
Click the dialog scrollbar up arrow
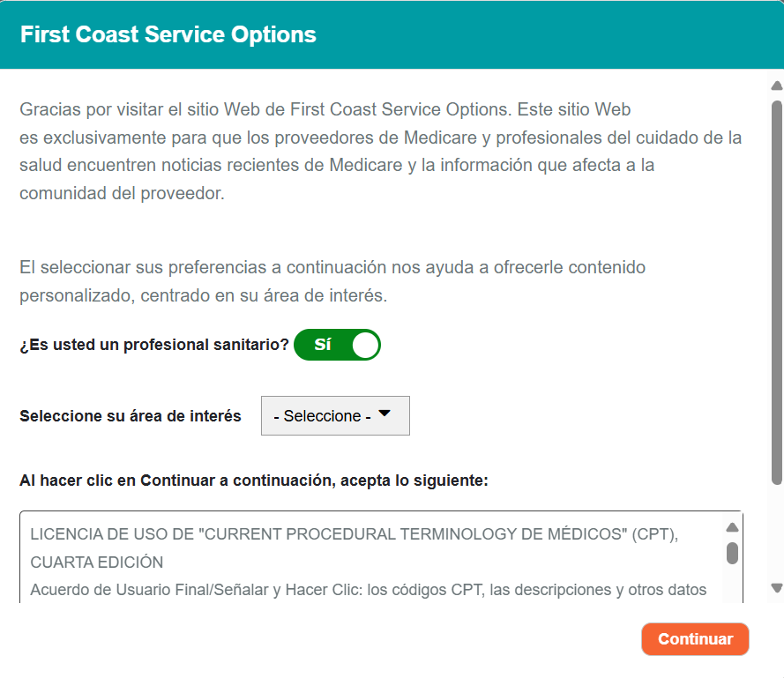click(776, 86)
